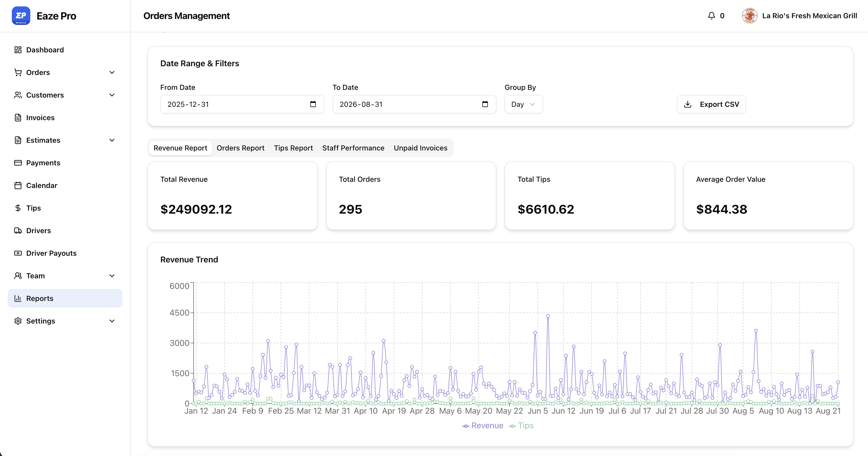Expand the Customers sidebar submenu chevron
Viewport: 868px width, 456px height.
pos(112,95)
